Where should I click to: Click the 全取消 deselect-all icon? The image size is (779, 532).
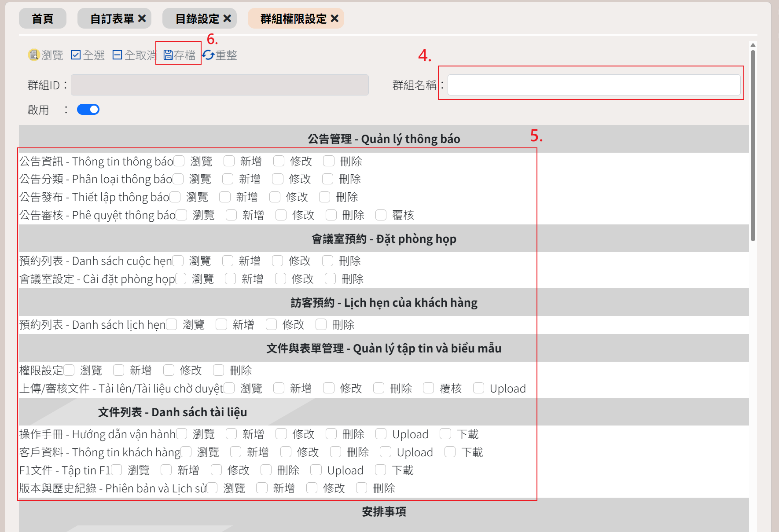coord(117,55)
